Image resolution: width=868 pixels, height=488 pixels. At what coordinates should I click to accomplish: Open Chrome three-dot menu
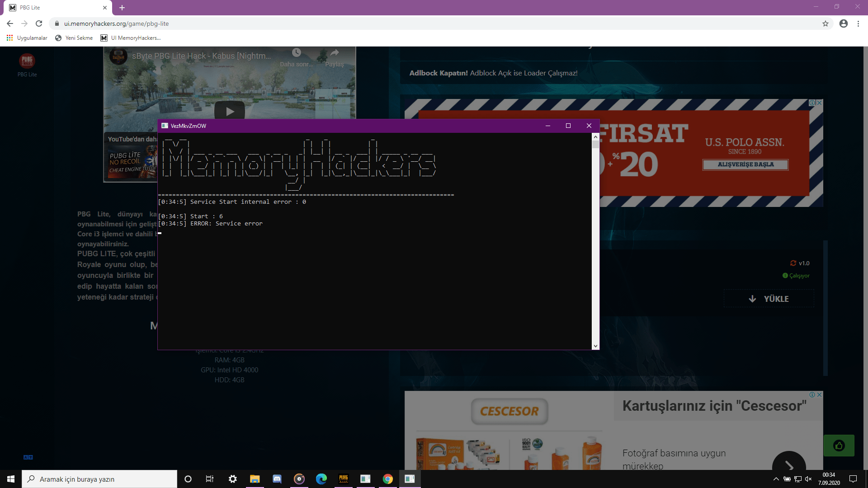point(858,23)
